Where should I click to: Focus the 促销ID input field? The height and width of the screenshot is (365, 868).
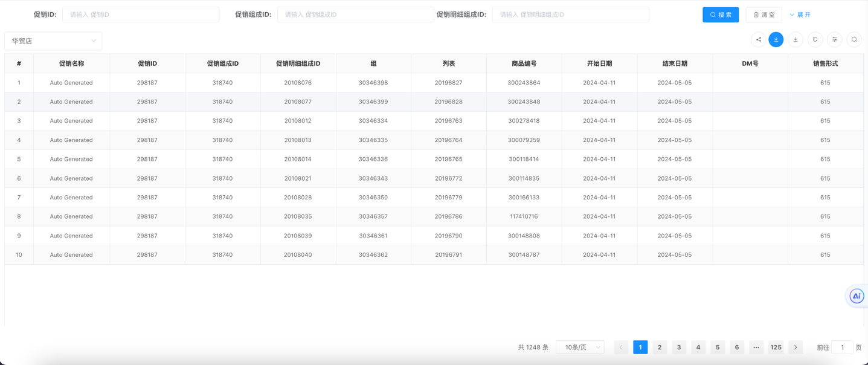click(x=141, y=15)
